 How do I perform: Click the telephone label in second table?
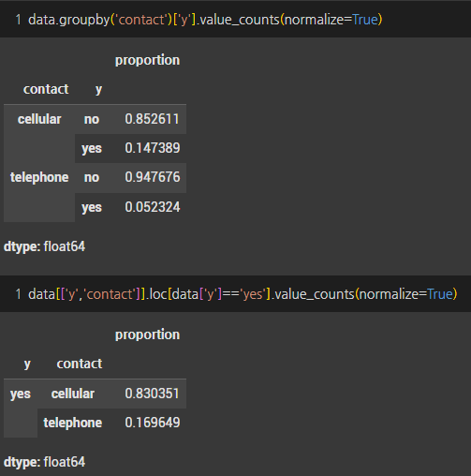pos(73,423)
